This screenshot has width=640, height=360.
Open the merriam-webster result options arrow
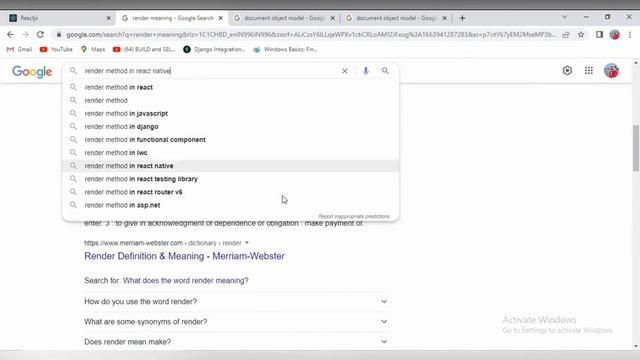tap(247, 243)
